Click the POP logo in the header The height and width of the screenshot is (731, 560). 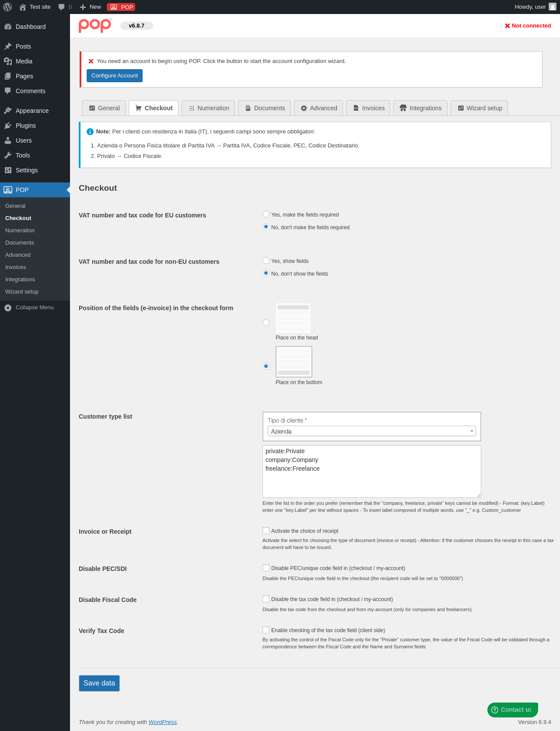pyautogui.click(x=95, y=25)
